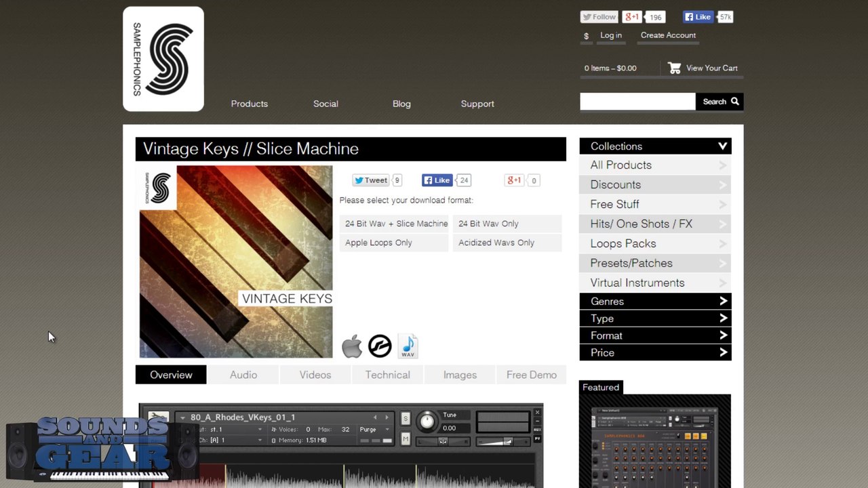Click the Apple Loops format icon
Viewport: 868px width, 488px height.
[x=352, y=346]
